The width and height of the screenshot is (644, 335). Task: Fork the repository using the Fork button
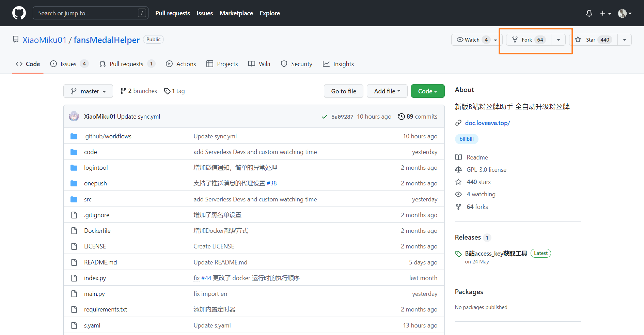[x=527, y=40]
